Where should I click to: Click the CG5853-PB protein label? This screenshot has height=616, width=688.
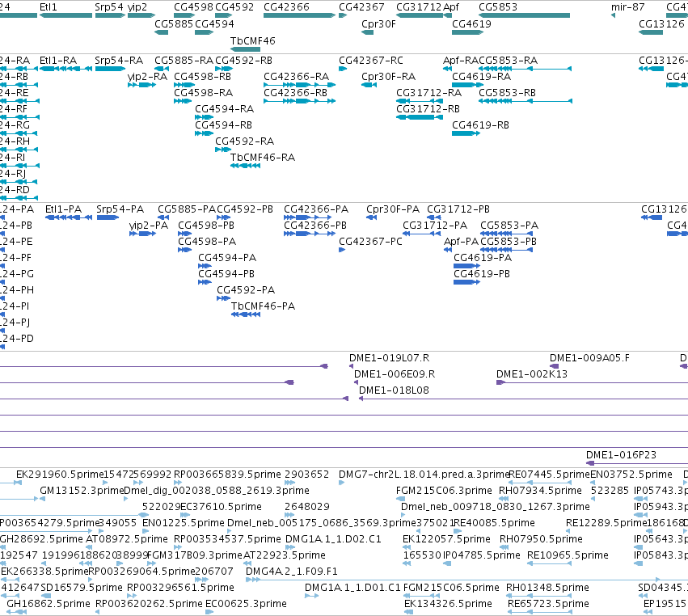click(x=509, y=242)
